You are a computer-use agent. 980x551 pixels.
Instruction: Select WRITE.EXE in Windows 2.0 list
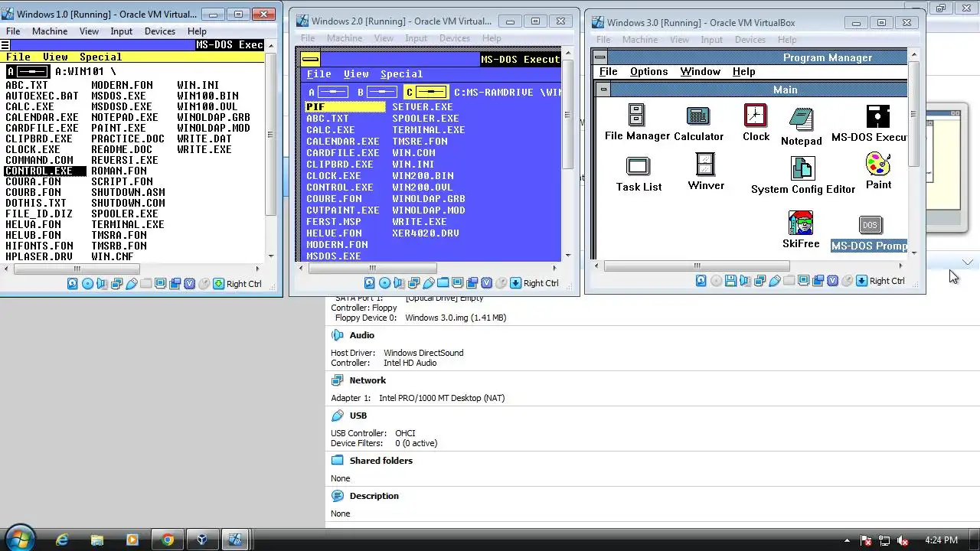(x=420, y=222)
